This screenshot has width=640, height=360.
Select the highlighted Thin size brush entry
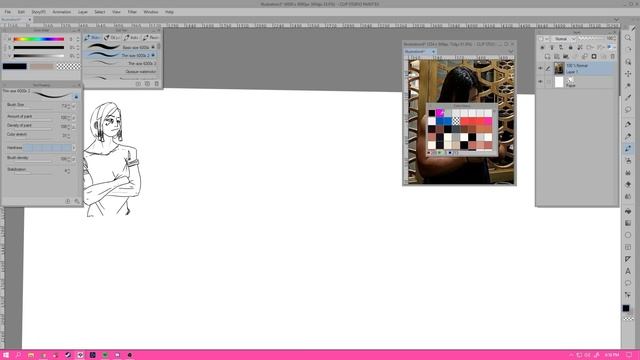120,55
